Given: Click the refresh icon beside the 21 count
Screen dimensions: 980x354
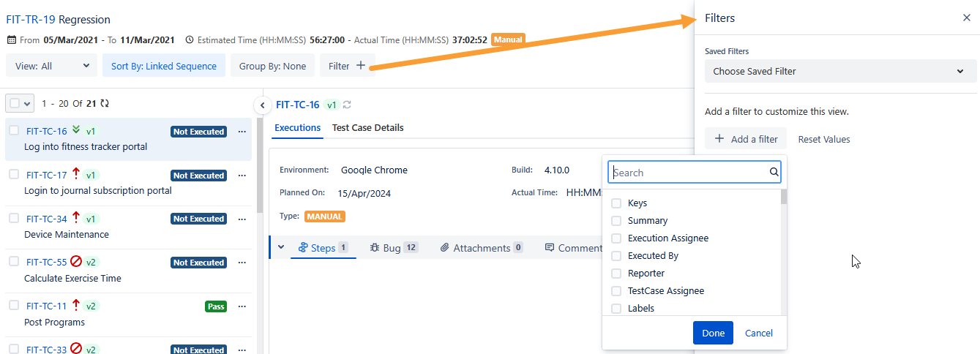Looking at the screenshot, I should click(x=105, y=104).
